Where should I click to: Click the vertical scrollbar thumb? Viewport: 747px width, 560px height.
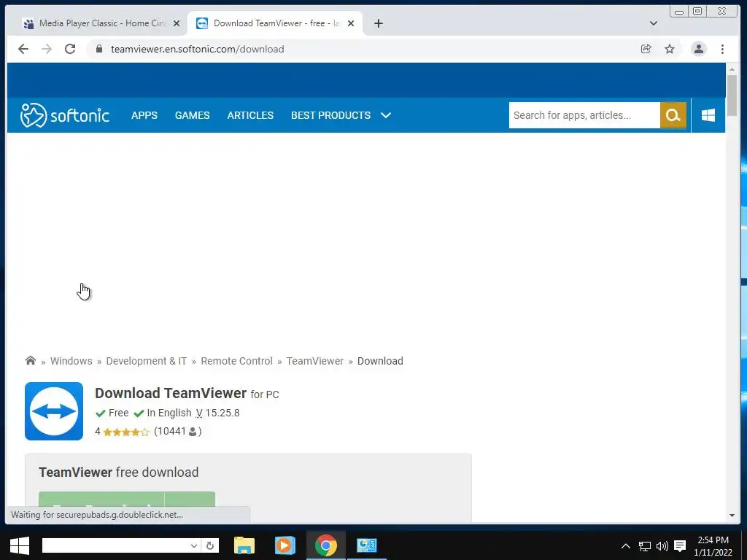point(732,96)
